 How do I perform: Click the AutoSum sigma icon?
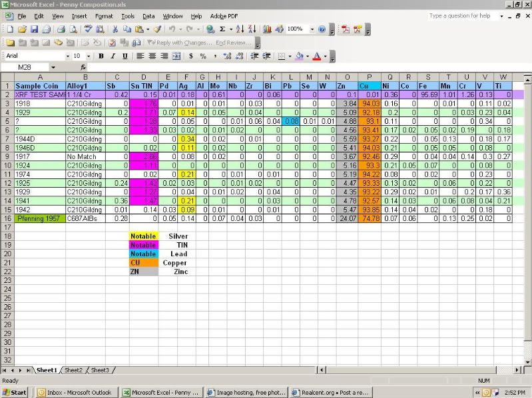222,29
